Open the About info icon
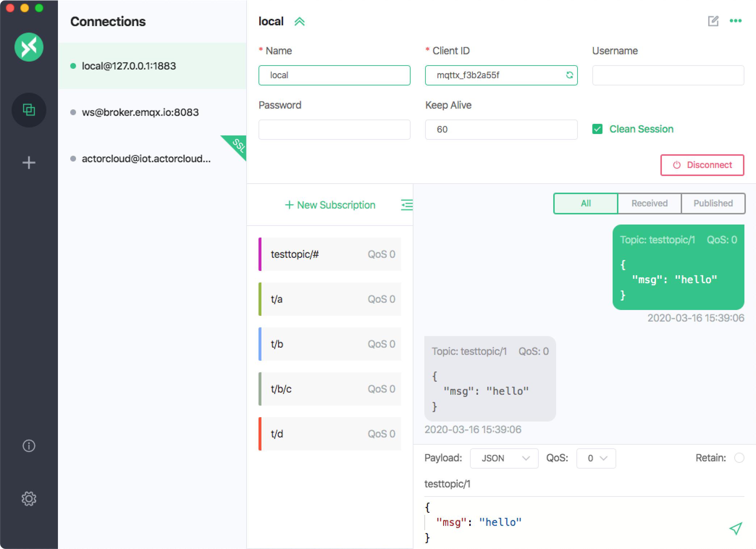This screenshot has width=756, height=549. point(29,446)
